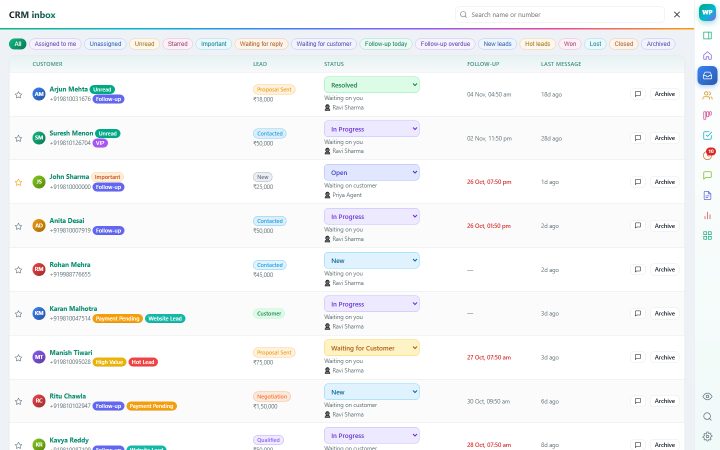Open the reminders icon with red badge

[x=709, y=154]
